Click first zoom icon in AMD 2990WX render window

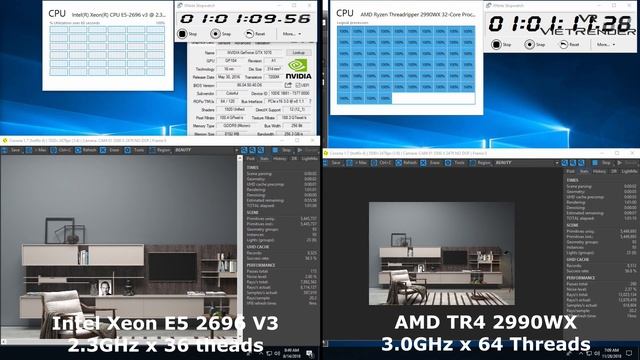[564, 163]
